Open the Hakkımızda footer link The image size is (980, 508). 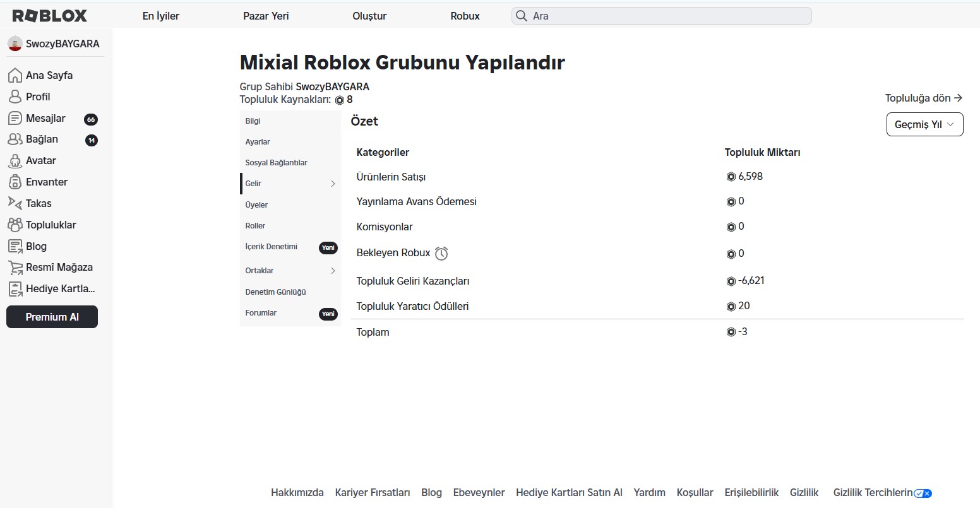[297, 493]
